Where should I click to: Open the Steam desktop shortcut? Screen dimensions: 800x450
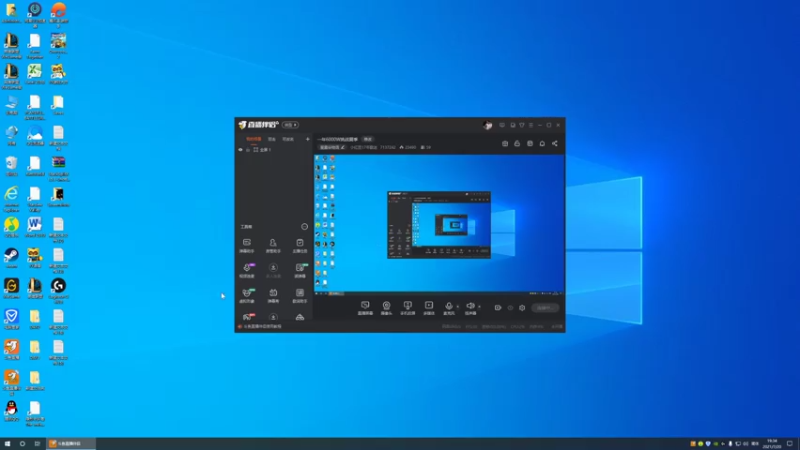(x=11, y=258)
